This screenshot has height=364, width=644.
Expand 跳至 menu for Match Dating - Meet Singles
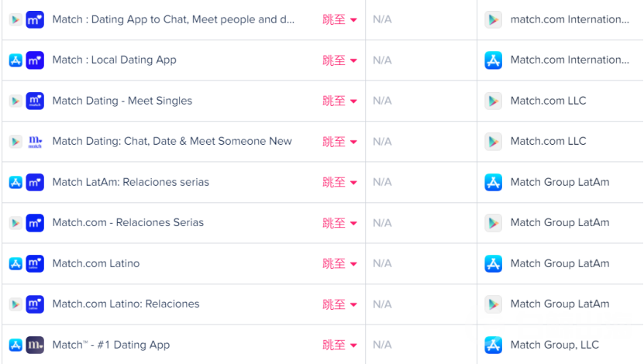click(339, 101)
